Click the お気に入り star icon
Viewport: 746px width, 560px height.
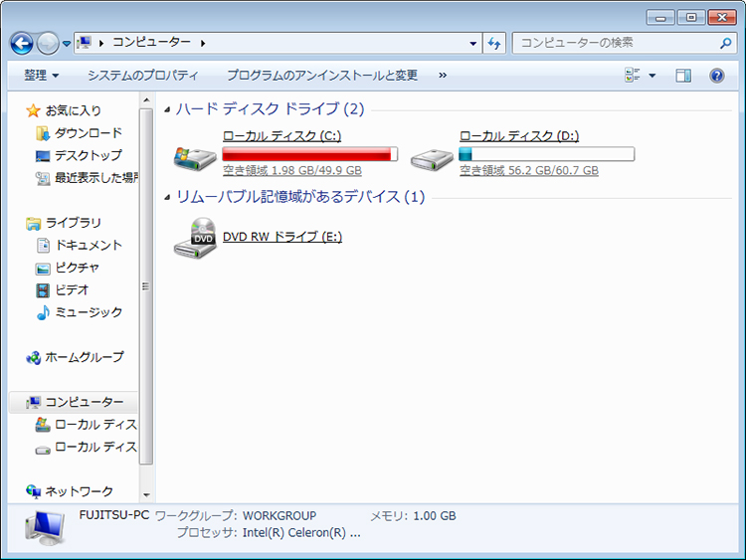tap(33, 110)
